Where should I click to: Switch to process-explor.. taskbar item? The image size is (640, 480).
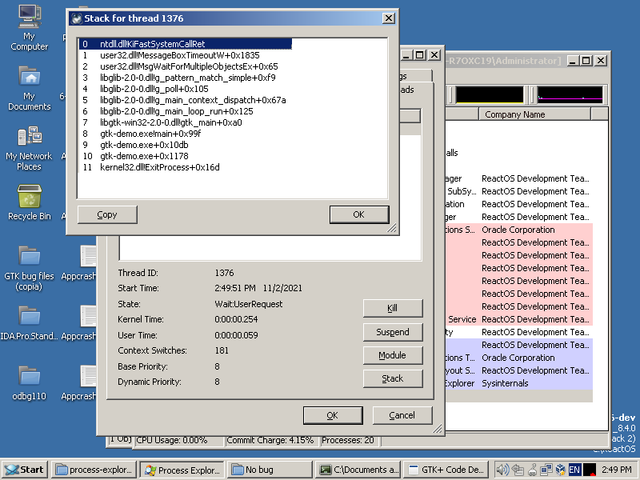(94, 470)
